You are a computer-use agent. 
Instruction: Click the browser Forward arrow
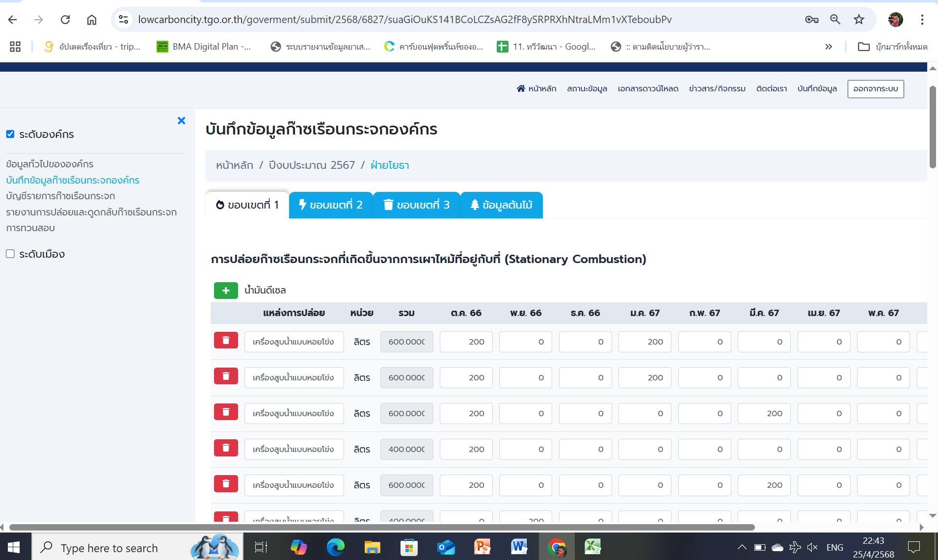39,20
